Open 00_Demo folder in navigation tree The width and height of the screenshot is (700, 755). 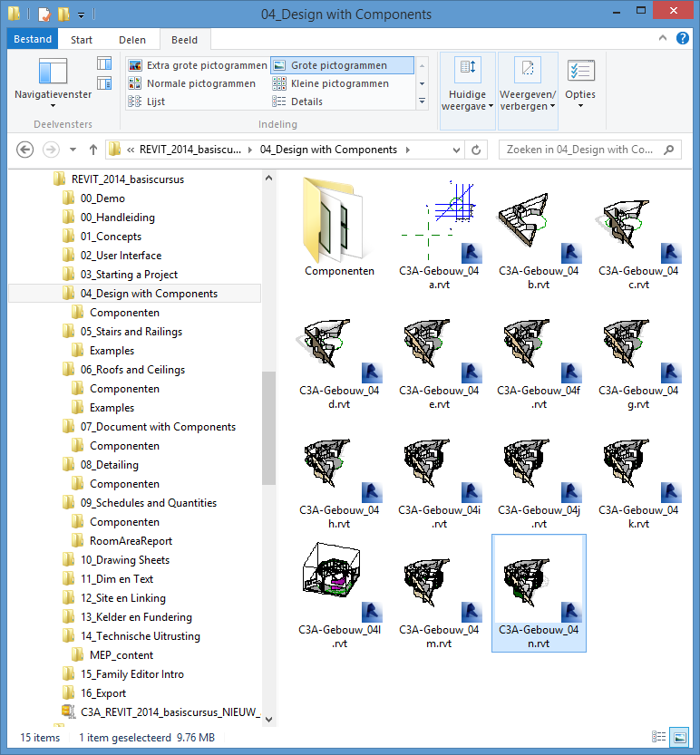pos(102,198)
